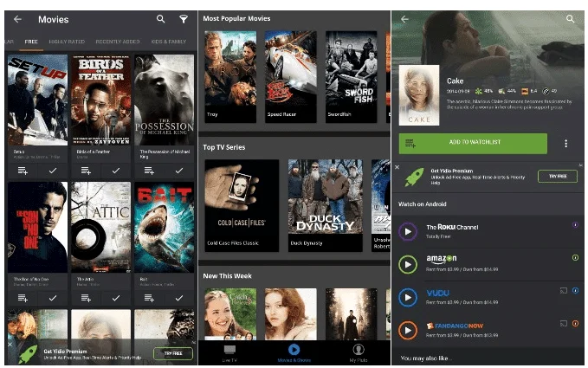Viewport: 588px width, 368px height.
Task: Dismiss the Premium banner on Cake screen
Action: (397, 167)
